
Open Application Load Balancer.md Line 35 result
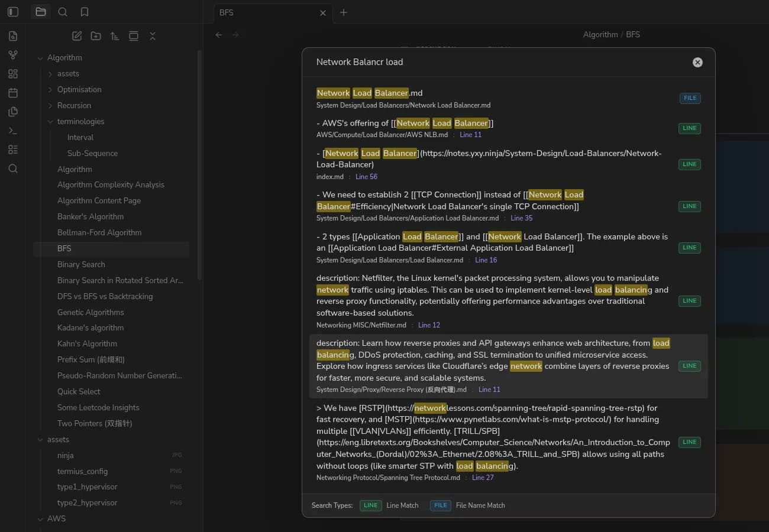(x=509, y=206)
